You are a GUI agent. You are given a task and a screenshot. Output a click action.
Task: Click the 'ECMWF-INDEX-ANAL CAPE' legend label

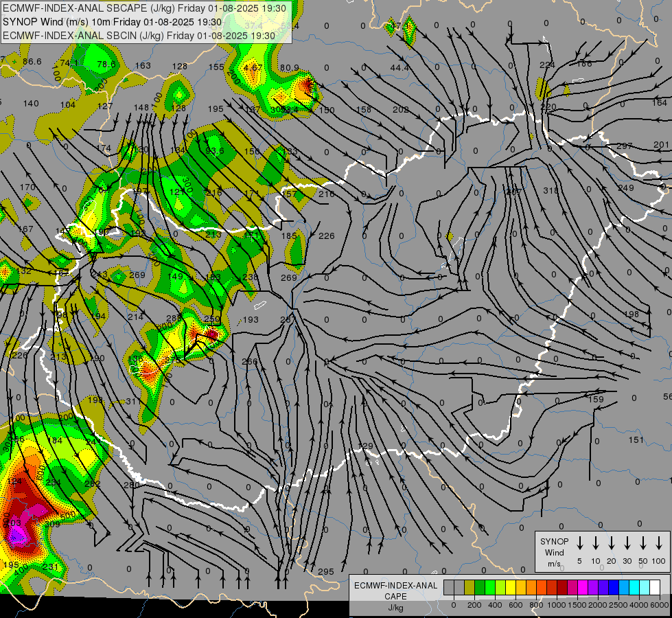[395, 591]
